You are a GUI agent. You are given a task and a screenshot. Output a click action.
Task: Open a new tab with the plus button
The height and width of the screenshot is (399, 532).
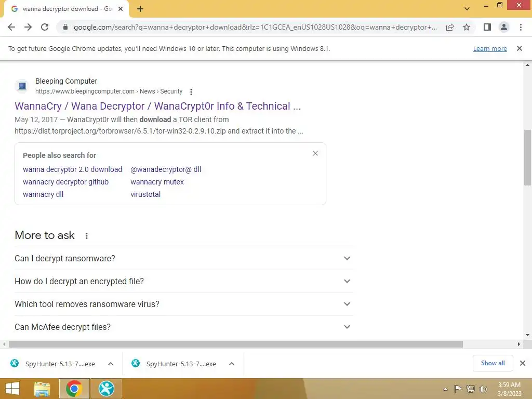tap(140, 9)
